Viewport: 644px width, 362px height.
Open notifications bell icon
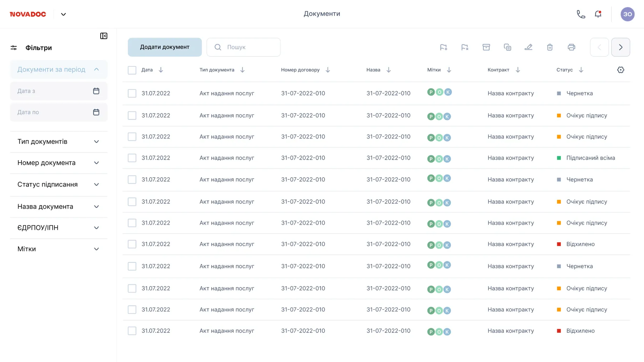[x=598, y=14]
